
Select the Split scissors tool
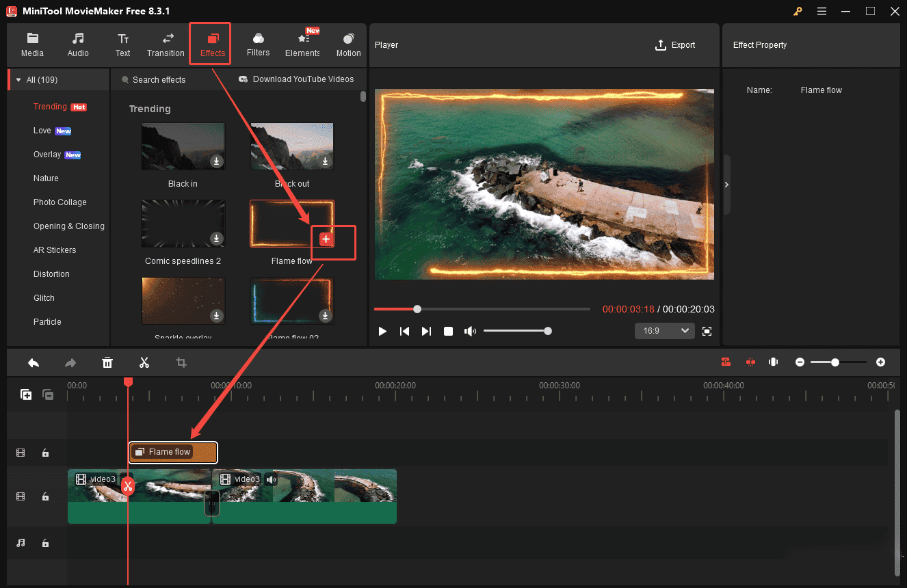click(144, 362)
